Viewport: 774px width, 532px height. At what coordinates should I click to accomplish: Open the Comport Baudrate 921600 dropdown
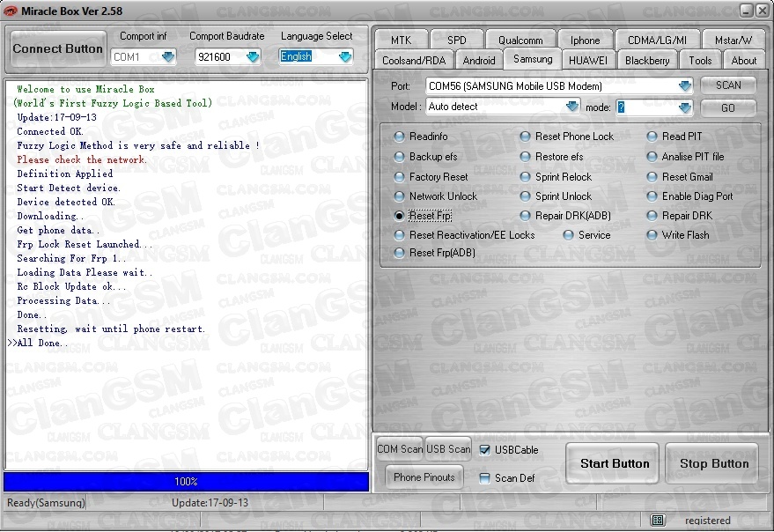coord(253,56)
